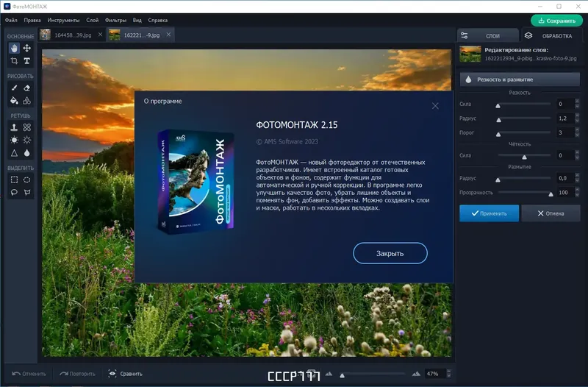588x387 pixels.
Task: Click the layer thumbnail in editing panel
Action: (470, 54)
